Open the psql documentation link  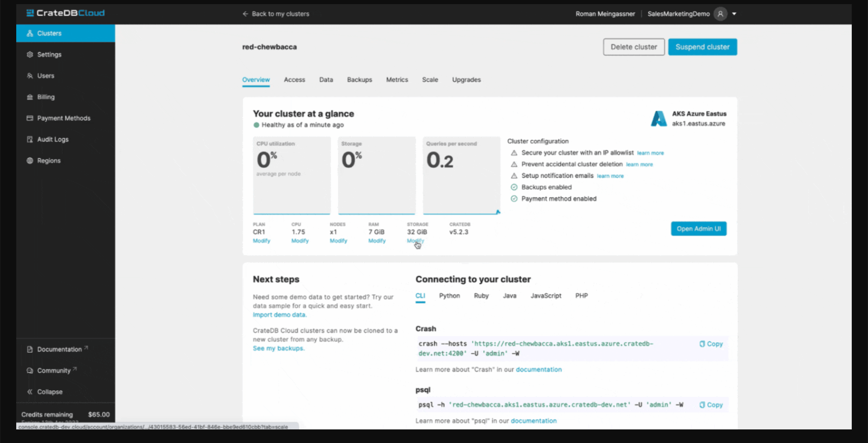(x=534, y=421)
